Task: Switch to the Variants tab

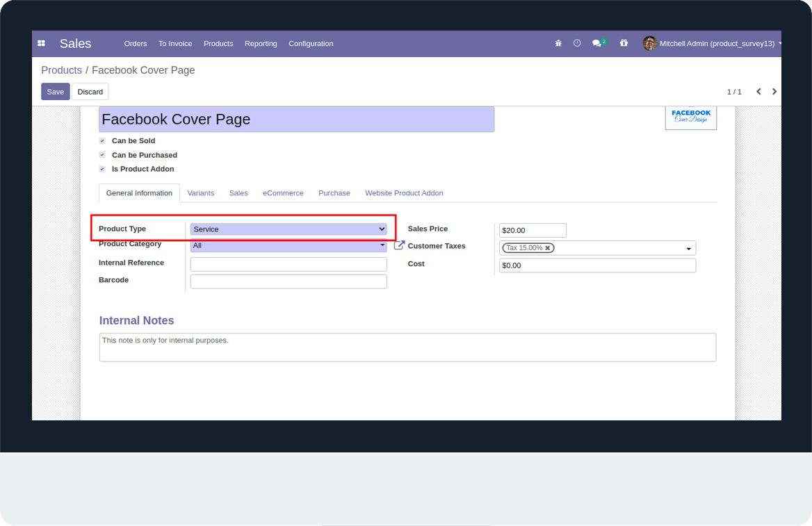Action: (x=201, y=193)
